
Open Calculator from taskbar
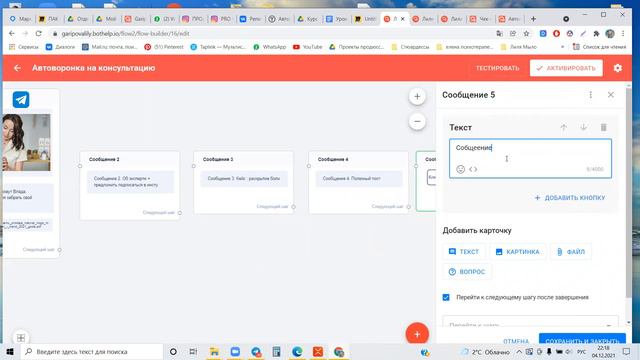[x=276, y=351]
